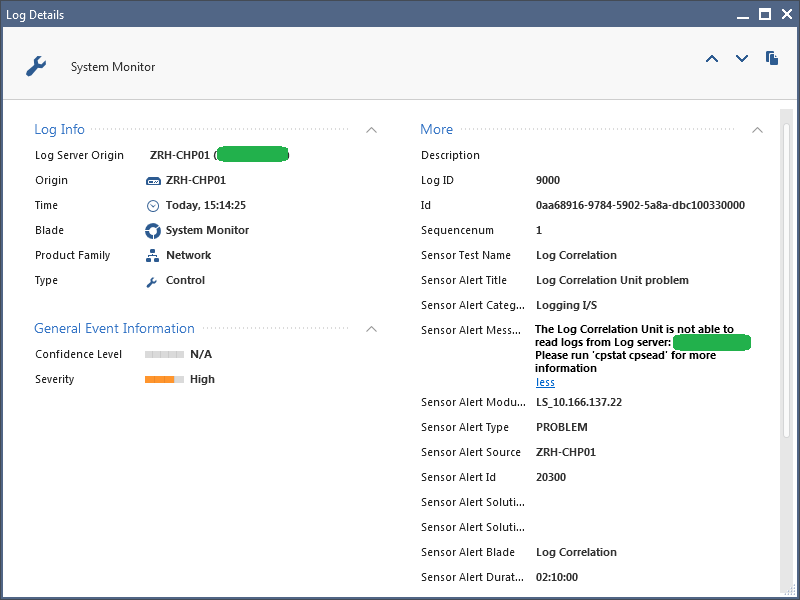Select the Type value Control

click(185, 280)
